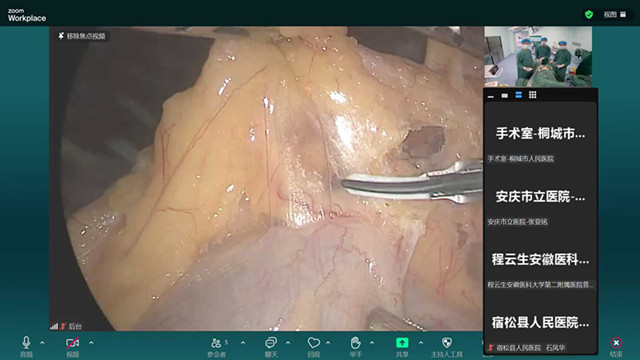This screenshot has width=640, height=360.
Task: Expand reactions options arrow
Action: pos(328,343)
